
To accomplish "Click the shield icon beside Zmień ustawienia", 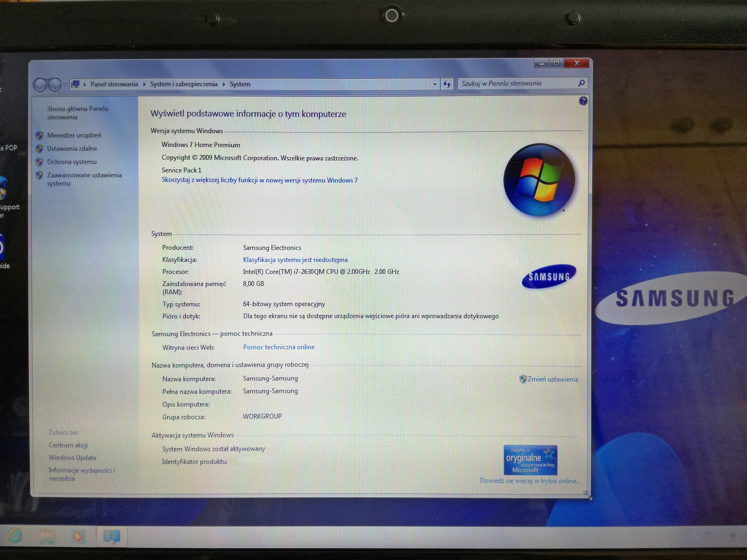I will point(523,379).
